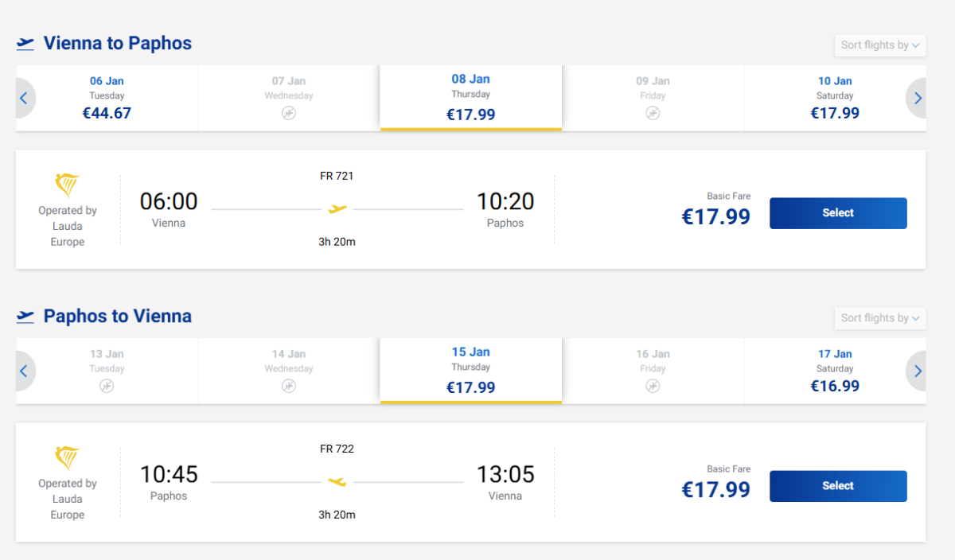Show later return dates with right arrow
The image size is (955, 560).
coord(918,371)
